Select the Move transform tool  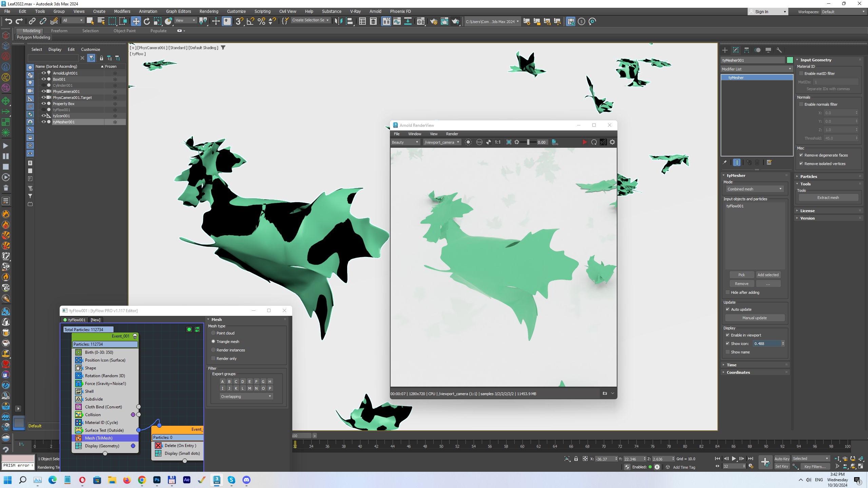(x=136, y=21)
